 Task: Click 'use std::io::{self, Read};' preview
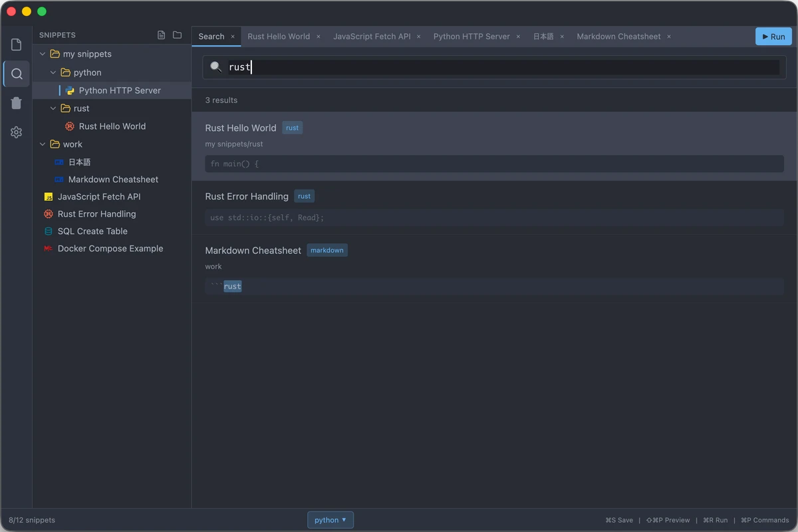pos(494,217)
